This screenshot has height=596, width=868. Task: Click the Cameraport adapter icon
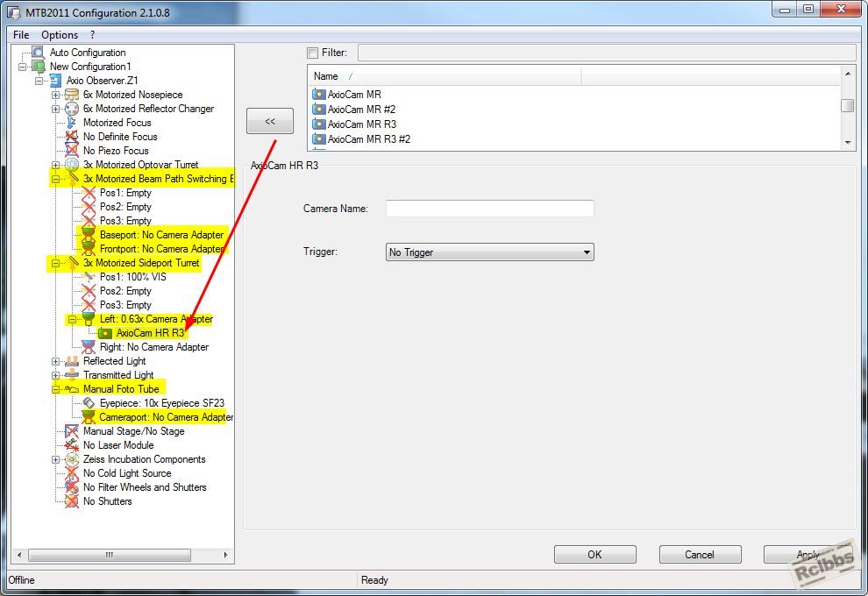tap(88, 417)
